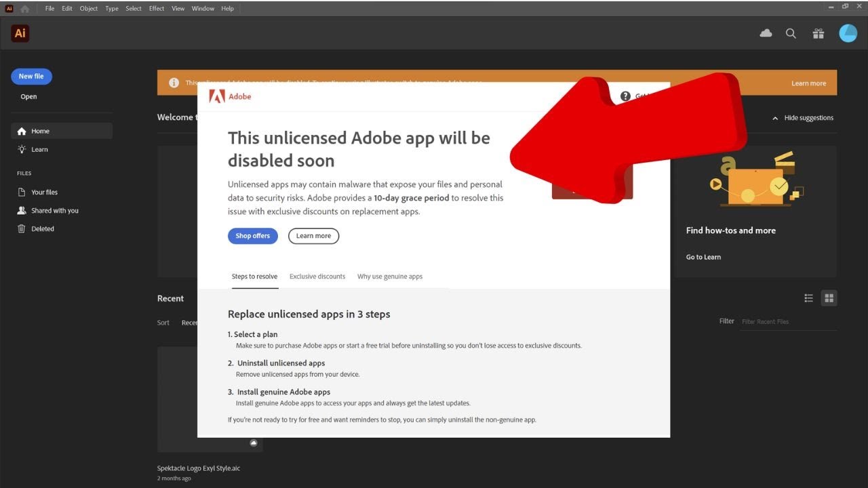Click the info icon in orange banner

[x=174, y=83]
